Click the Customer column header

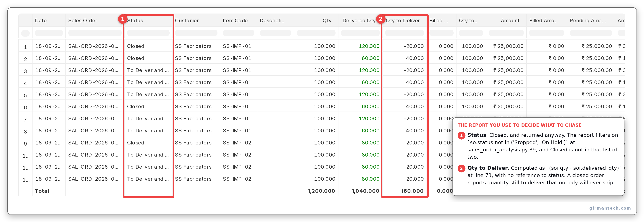(x=187, y=20)
